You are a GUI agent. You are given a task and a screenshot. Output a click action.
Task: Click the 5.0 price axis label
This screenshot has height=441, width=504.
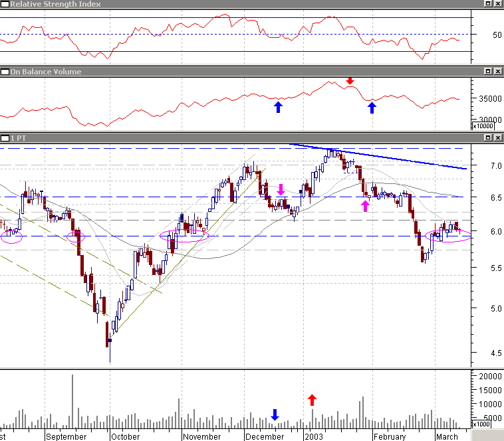pyautogui.click(x=496, y=308)
